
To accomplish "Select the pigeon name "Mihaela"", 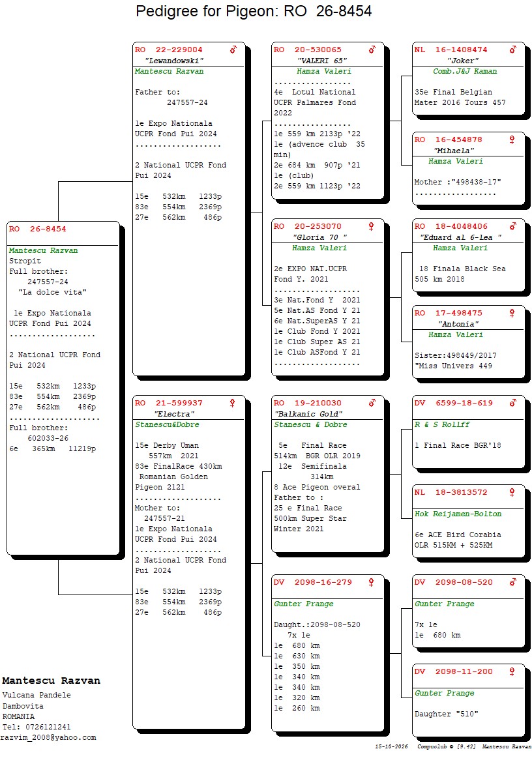I will point(454,151).
